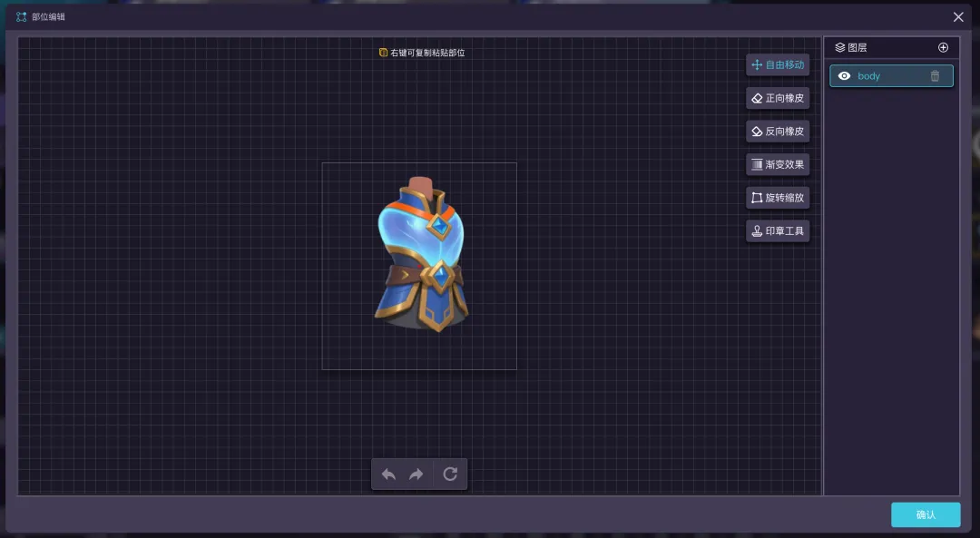Click the circular reset icon
This screenshot has width=980, height=538.
pos(450,474)
